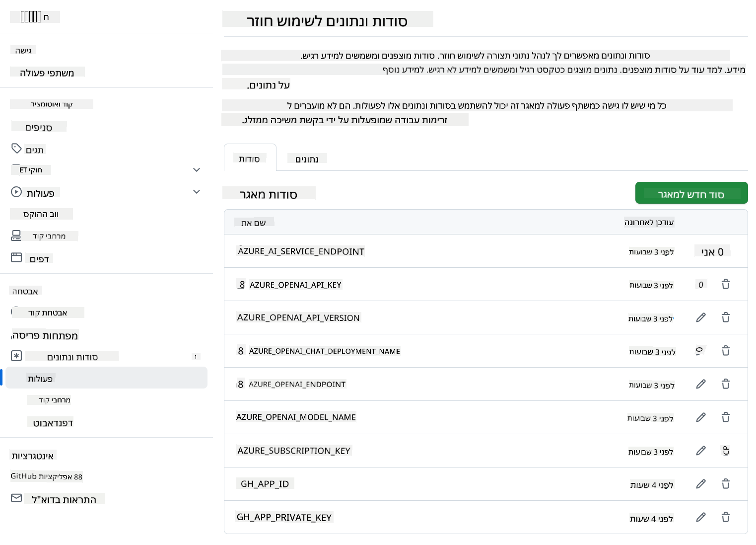Click the pencil icon for GH_APP_ID

tap(701, 484)
